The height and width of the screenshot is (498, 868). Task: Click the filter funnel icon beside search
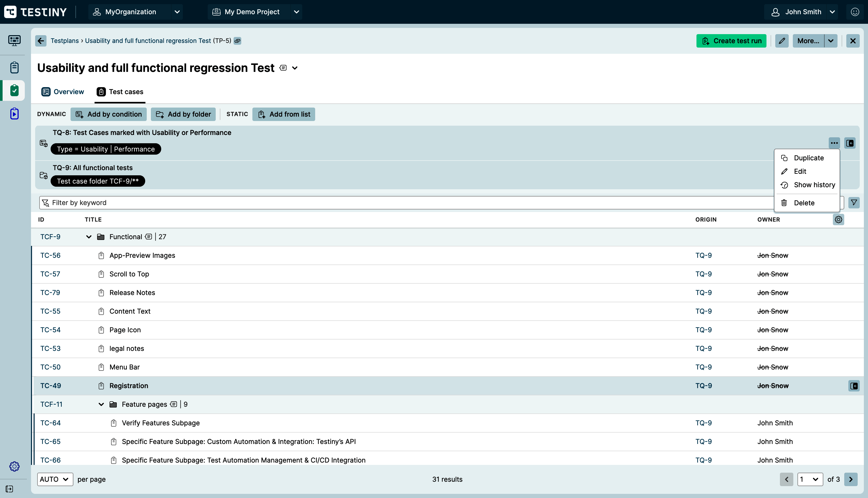(854, 202)
